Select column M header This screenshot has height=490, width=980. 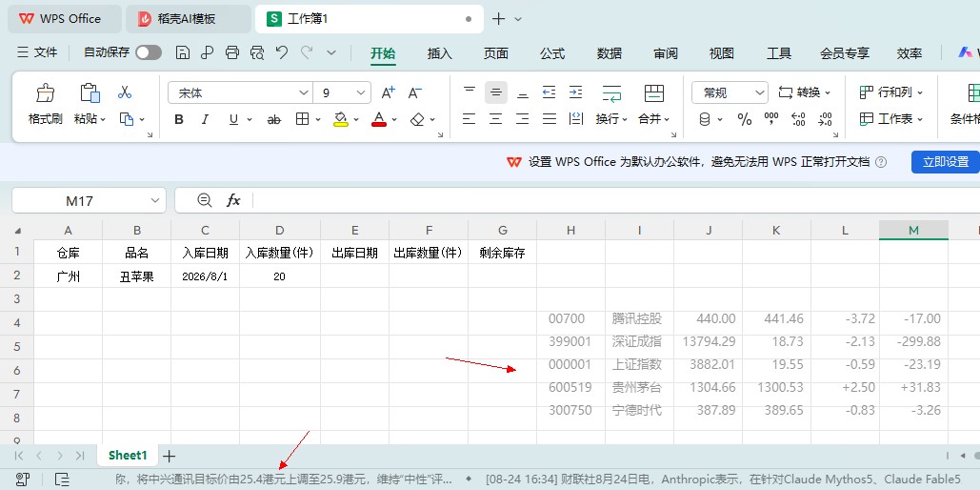click(913, 230)
